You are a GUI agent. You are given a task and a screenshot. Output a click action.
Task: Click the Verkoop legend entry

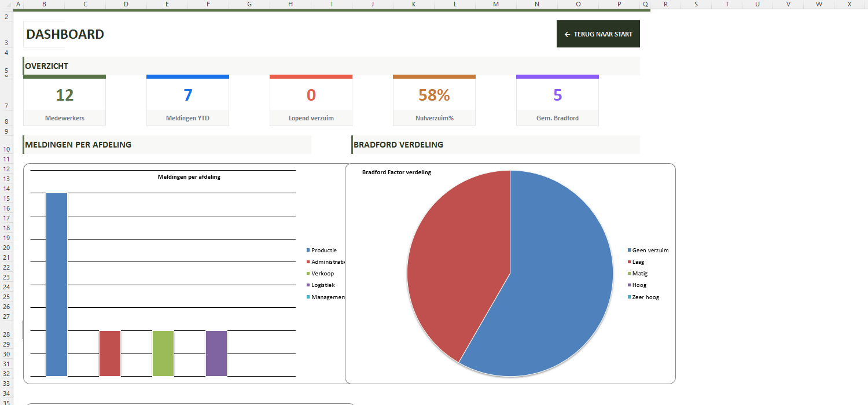pyautogui.click(x=321, y=274)
